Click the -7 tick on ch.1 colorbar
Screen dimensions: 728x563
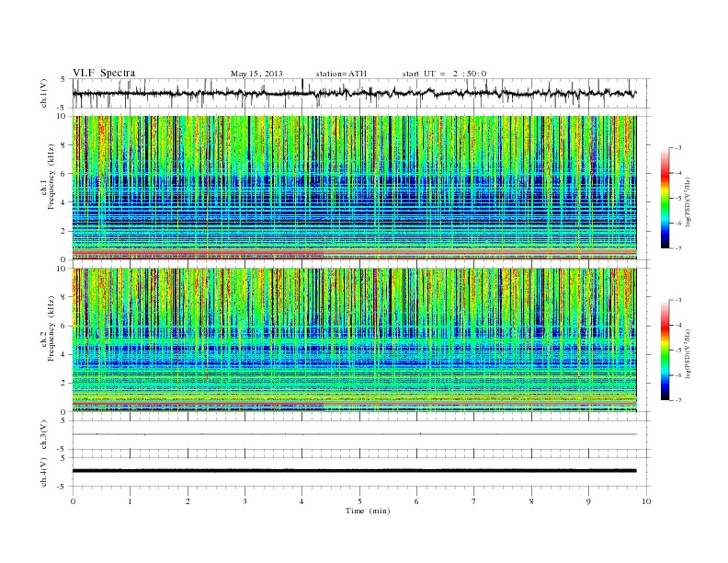coord(678,248)
